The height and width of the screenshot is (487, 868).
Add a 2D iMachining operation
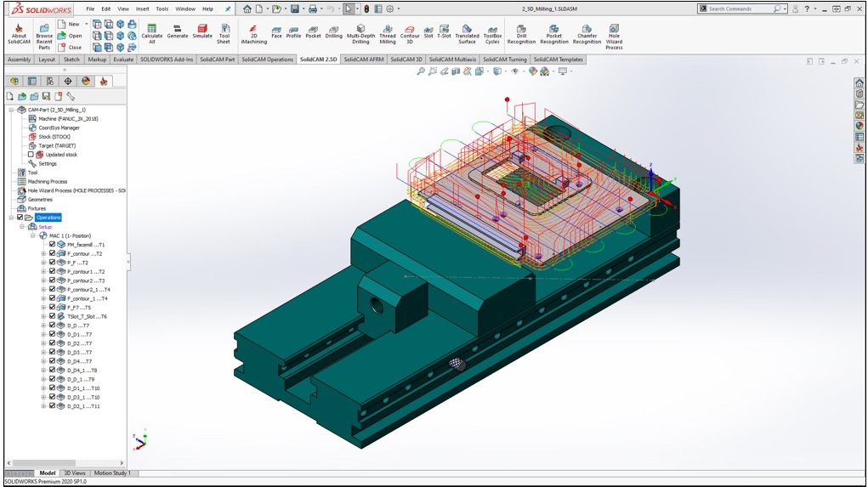pyautogui.click(x=254, y=34)
